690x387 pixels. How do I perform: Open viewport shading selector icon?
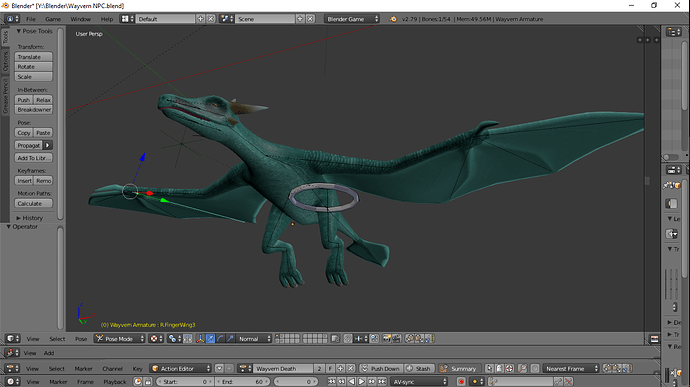155,339
